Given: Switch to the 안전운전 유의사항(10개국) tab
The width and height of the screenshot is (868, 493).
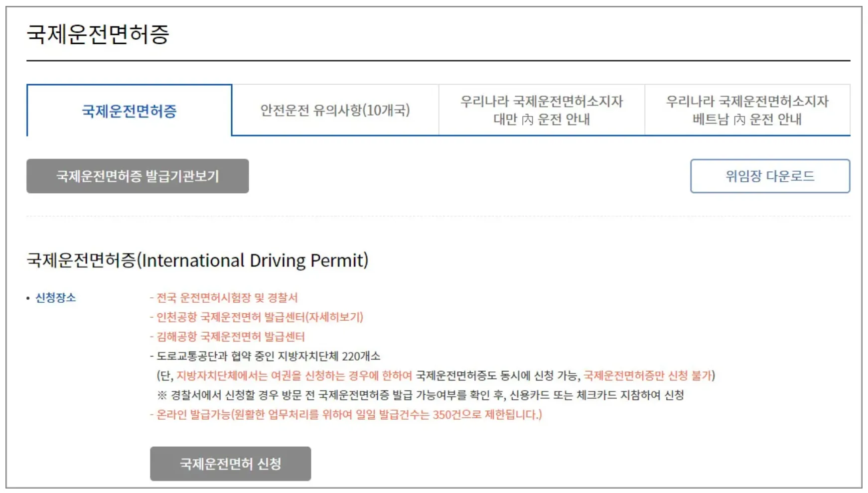Looking at the screenshot, I should click(335, 110).
